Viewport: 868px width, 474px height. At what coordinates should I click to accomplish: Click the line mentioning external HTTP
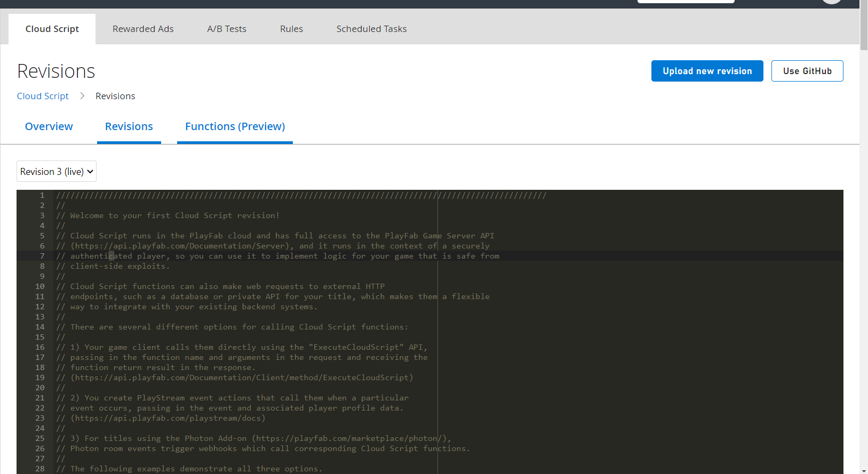tap(220, 286)
